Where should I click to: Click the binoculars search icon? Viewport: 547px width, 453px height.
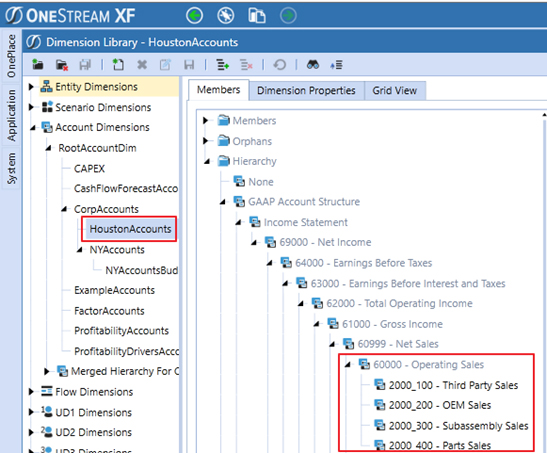[313, 65]
